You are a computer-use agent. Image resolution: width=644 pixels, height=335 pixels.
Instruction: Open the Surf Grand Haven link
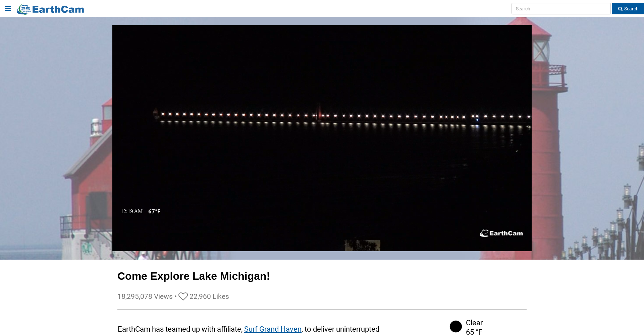pos(273,329)
